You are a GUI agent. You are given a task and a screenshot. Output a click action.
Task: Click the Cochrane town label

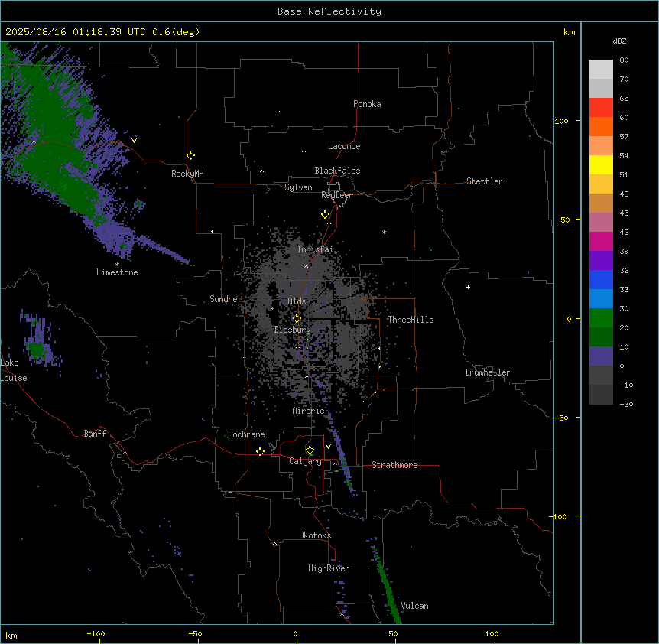pos(246,434)
